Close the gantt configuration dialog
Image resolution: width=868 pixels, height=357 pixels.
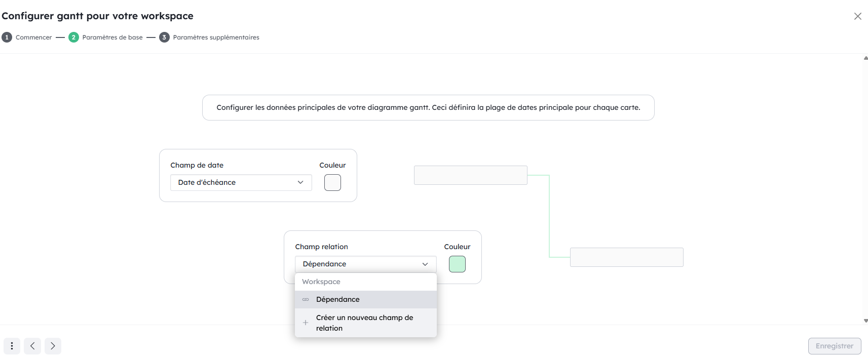pos(857,16)
